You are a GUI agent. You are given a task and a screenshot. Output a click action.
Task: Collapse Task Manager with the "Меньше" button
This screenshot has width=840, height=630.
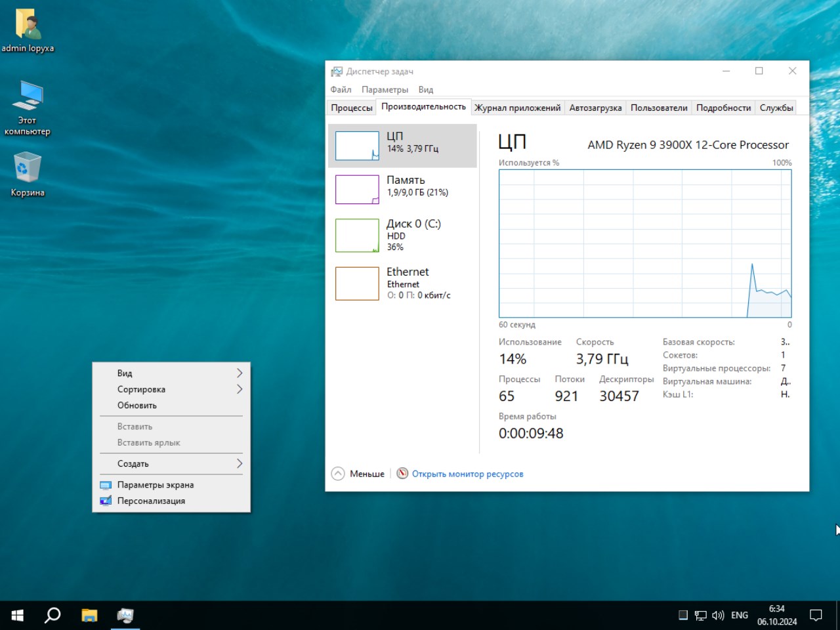click(358, 474)
